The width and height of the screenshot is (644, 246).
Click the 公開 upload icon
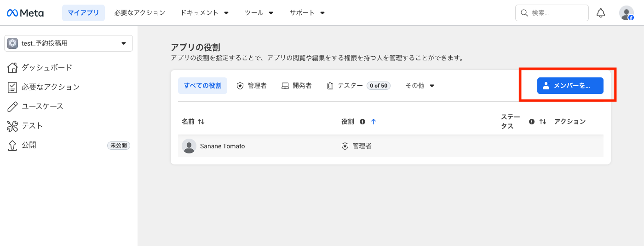point(12,146)
